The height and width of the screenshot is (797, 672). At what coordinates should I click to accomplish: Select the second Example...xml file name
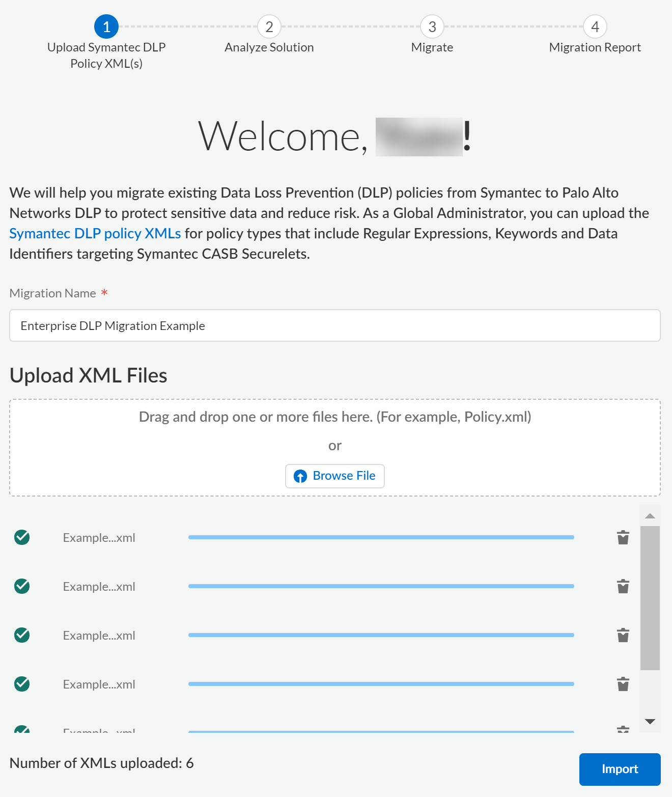[x=99, y=587]
